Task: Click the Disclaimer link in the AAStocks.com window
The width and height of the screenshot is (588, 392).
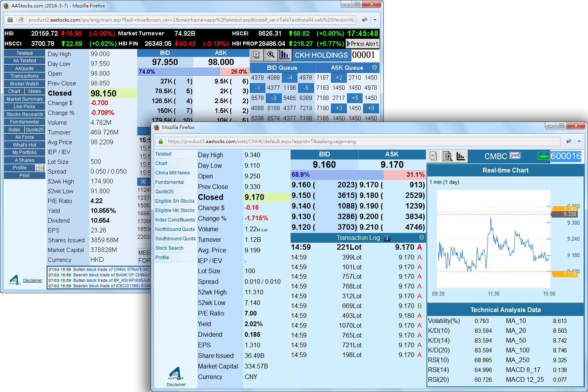Action: [33, 280]
